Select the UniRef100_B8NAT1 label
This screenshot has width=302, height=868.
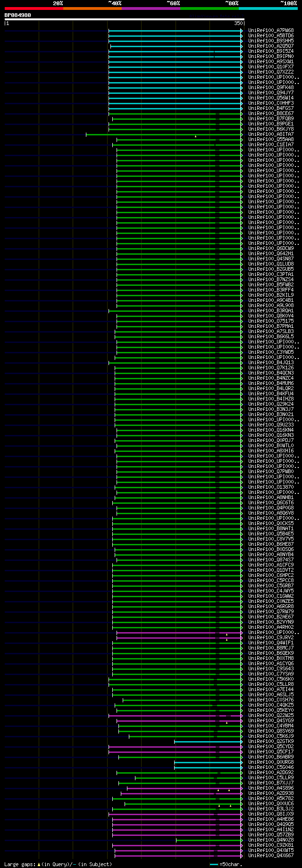[x=271, y=529]
